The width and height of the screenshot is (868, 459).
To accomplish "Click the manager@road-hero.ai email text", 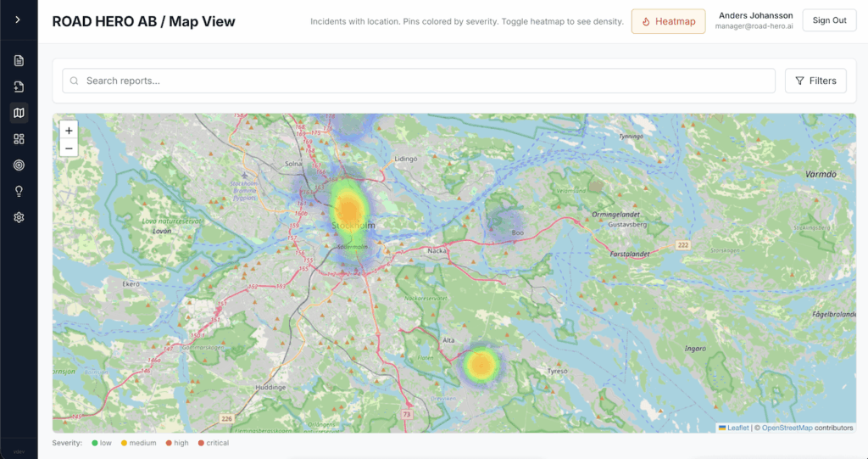I will click(x=754, y=26).
